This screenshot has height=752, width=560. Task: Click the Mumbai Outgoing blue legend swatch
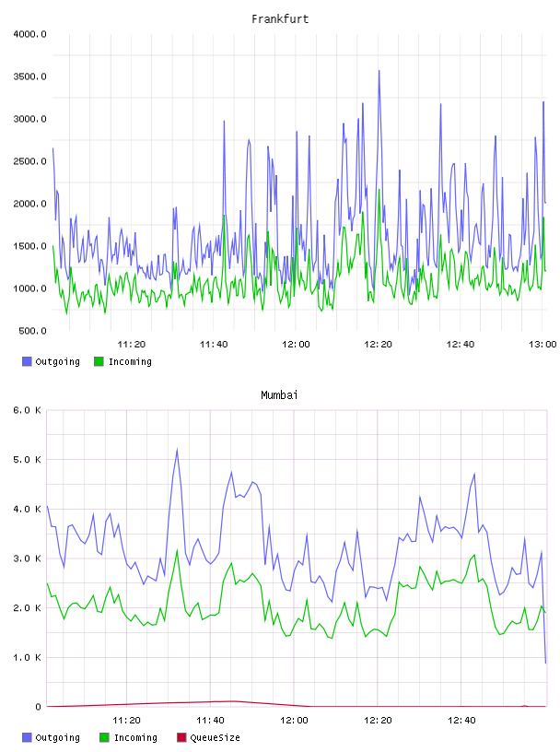pos(27,737)
